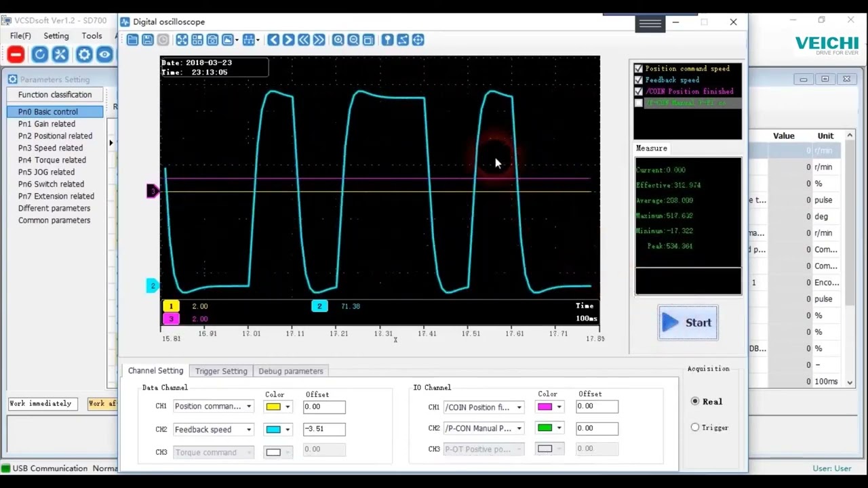Open the yellow CH1 color dropdown arrow
Viewport: 868px width, 488px height.
point(288,407)
